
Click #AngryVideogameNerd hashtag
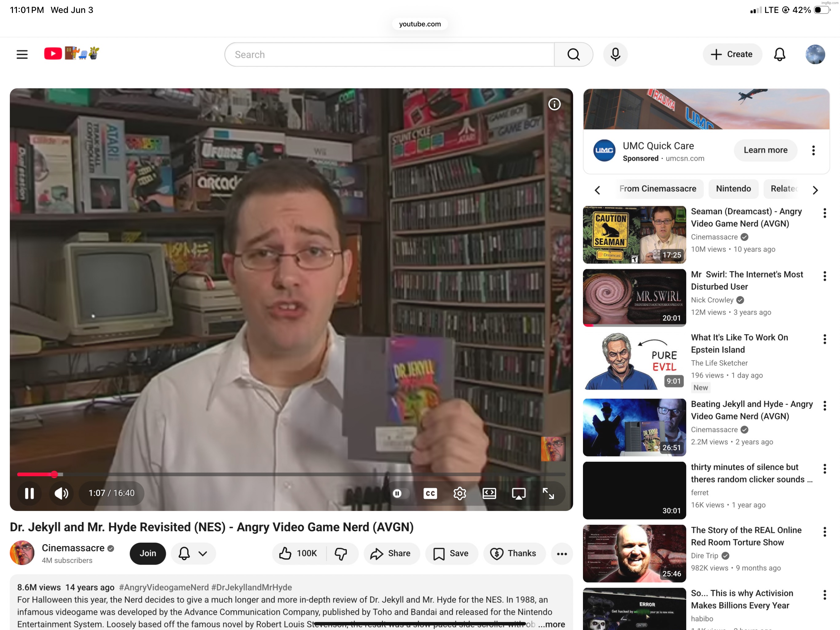pos(164,587)
